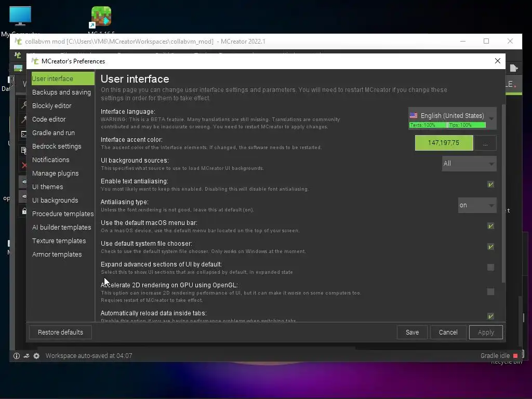Viewport: 532px width, 399px height.
Task: Open UI background sources dropdown showing All
Action: pos(469,164)
